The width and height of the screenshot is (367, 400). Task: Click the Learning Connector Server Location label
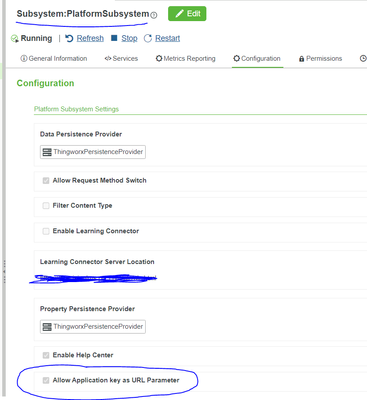pyautogui.click(x=97, y=262)
